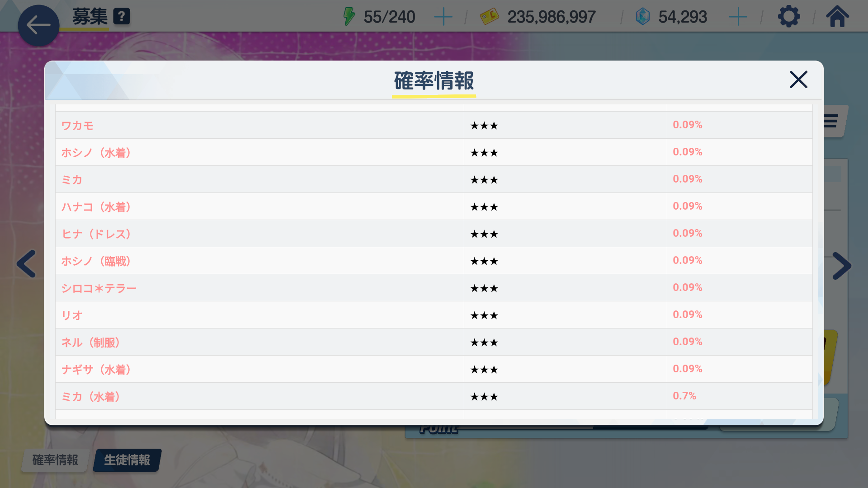The width and height of the screenshot is (868, 488).
Task: Close the 確率情報 dialog
Action: (798, 80)
